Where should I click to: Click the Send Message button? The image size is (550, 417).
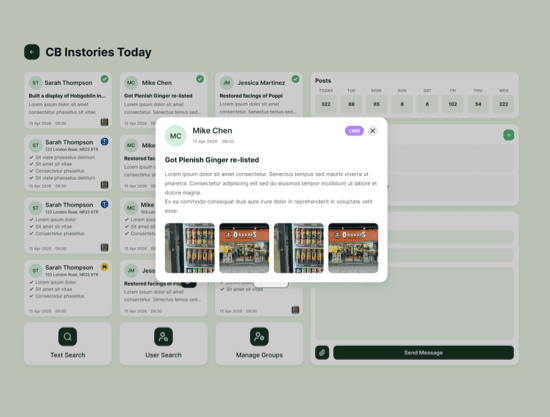[x=423, y=352]
